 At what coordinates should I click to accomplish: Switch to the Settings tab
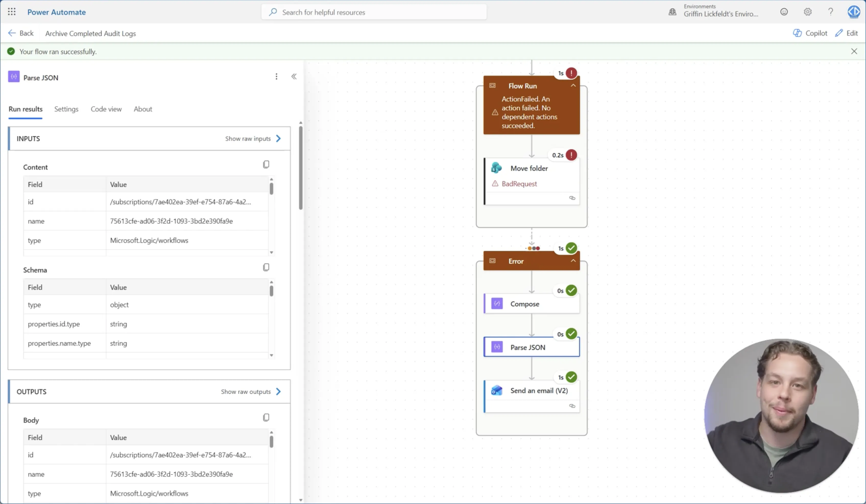pyautogui.click(x=66, y=109)
